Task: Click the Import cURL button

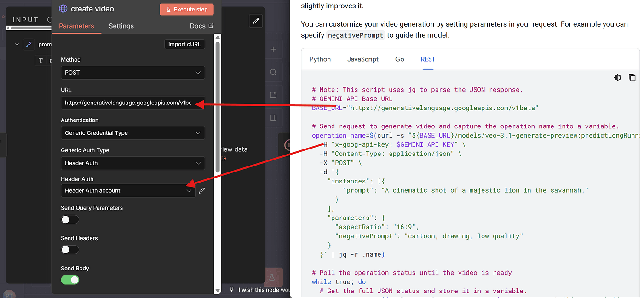Action: [184, 44]
